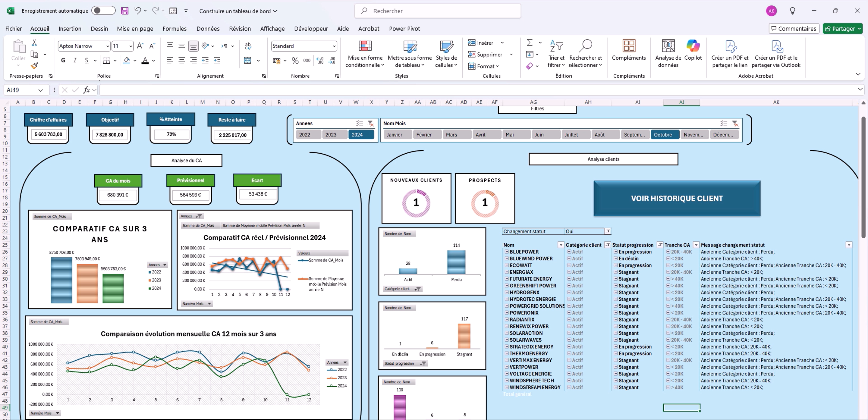Open the Insertion ribbon tab
Image resolution: width=868 pixels, height=420 pixels.
click(x=70, y=29)
